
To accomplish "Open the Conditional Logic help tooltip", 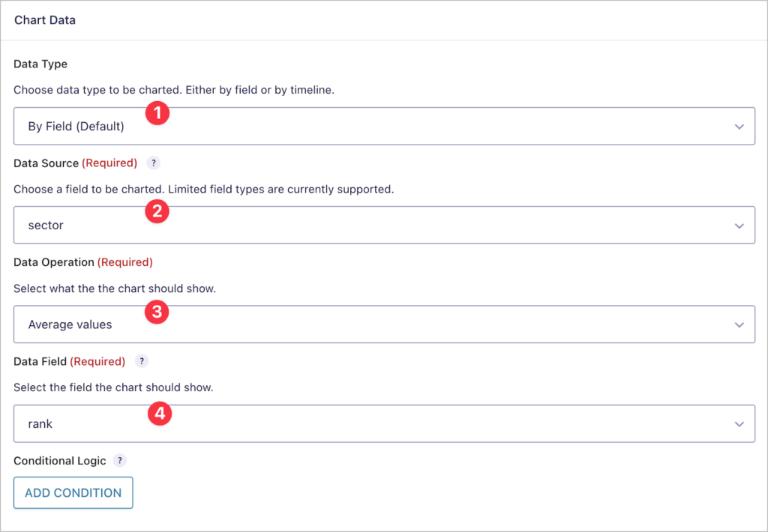I will pyautogui.click(x=119, y=461).
